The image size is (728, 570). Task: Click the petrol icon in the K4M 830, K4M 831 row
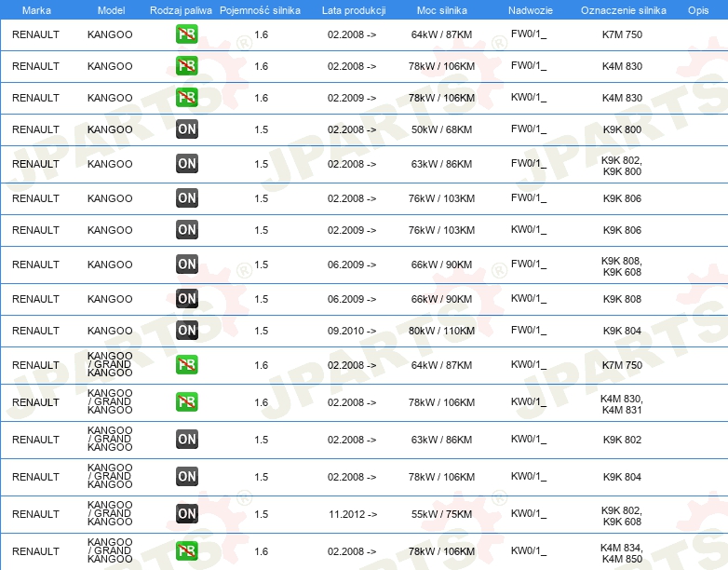tap(186, 401)
